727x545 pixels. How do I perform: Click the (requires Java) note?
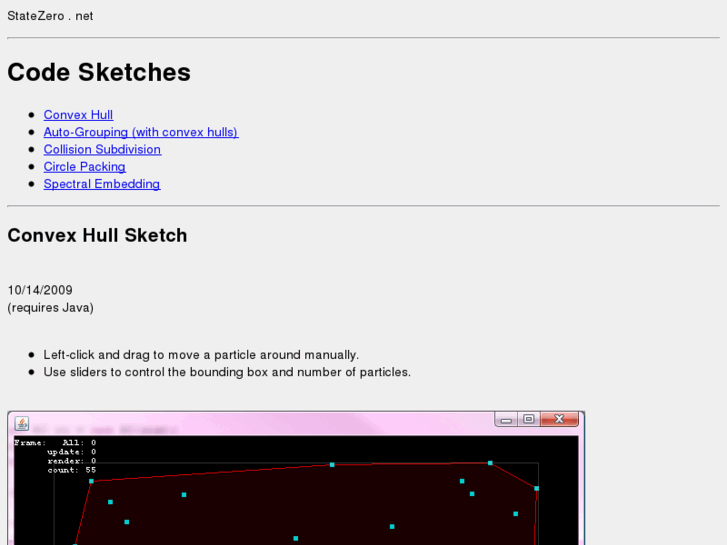[51, 308]
